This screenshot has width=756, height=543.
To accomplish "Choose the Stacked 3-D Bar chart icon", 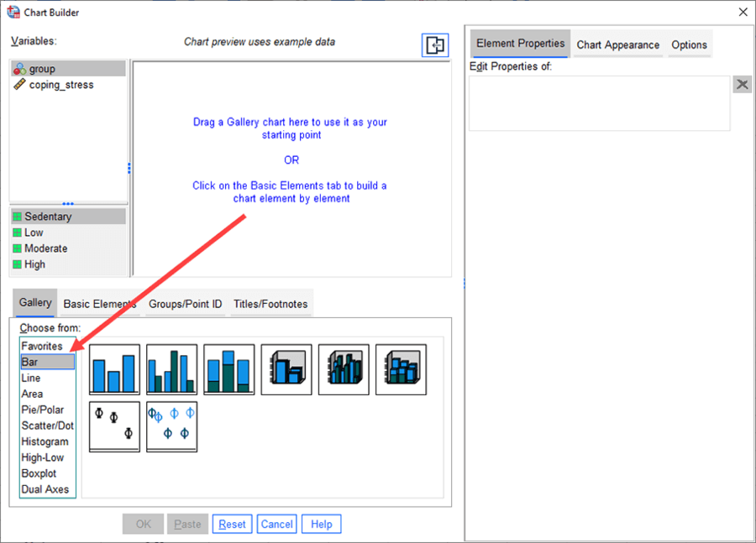I will pyautogui.click(x=401, y=369).
